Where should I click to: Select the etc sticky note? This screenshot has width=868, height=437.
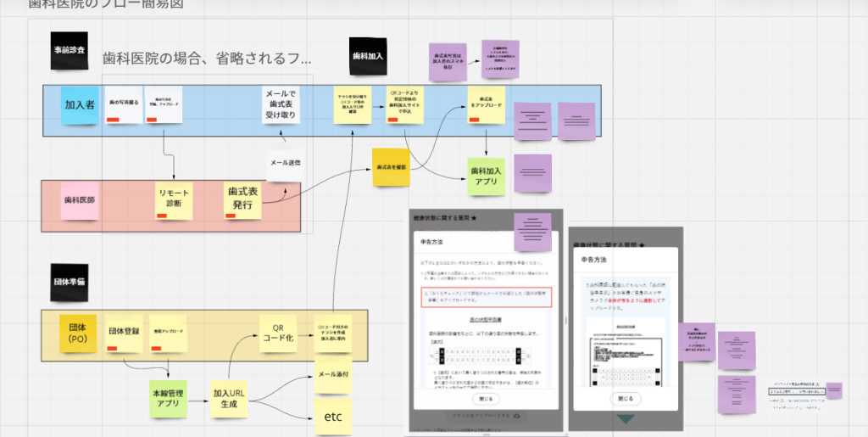pos(333,416)
